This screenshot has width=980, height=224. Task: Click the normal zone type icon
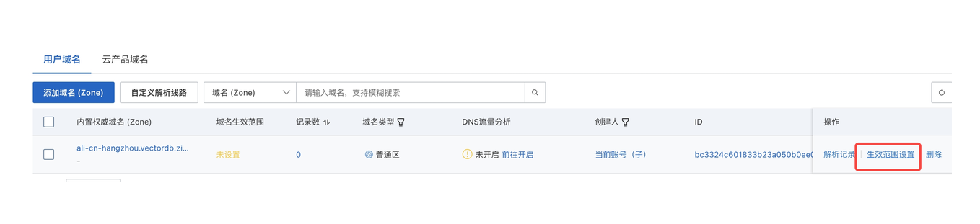[369, 154]
